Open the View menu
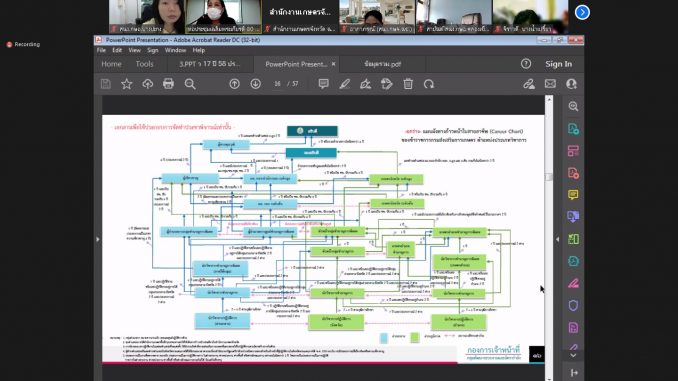Screen dimensions: 678x381 tap(134, 50)
